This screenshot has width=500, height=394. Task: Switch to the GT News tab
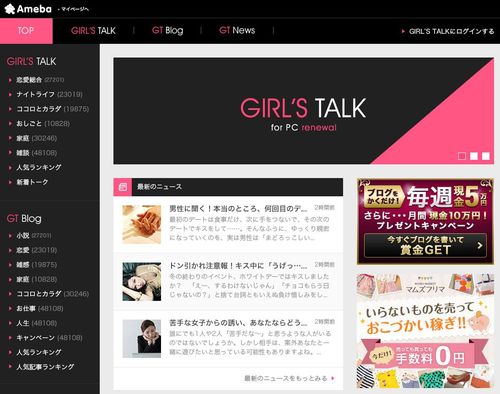237,31
